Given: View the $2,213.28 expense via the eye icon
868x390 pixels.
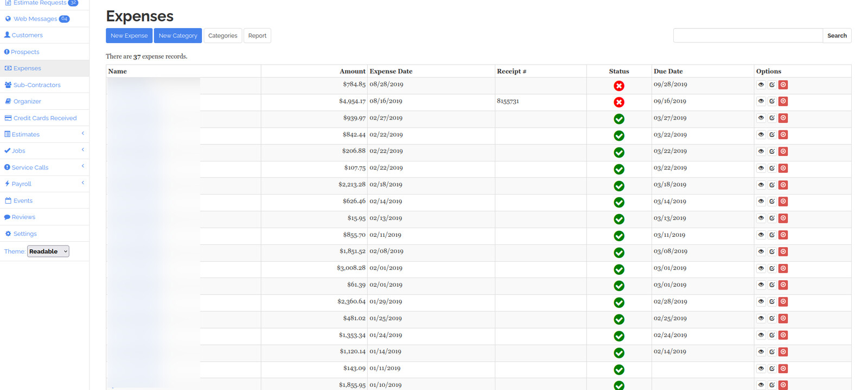Looking at the screenshot, I should click(761, 185).
